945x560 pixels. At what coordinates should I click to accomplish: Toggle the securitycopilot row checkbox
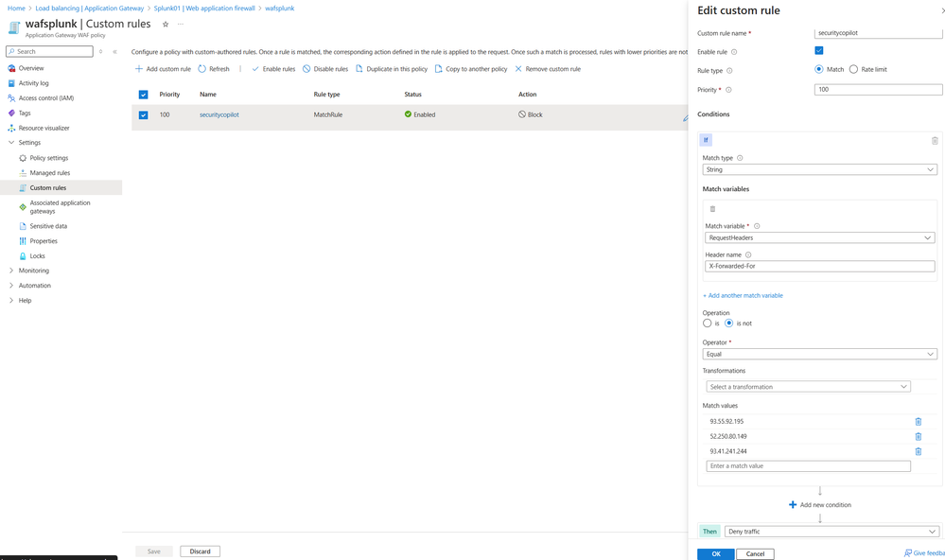[x=144, y=114]
